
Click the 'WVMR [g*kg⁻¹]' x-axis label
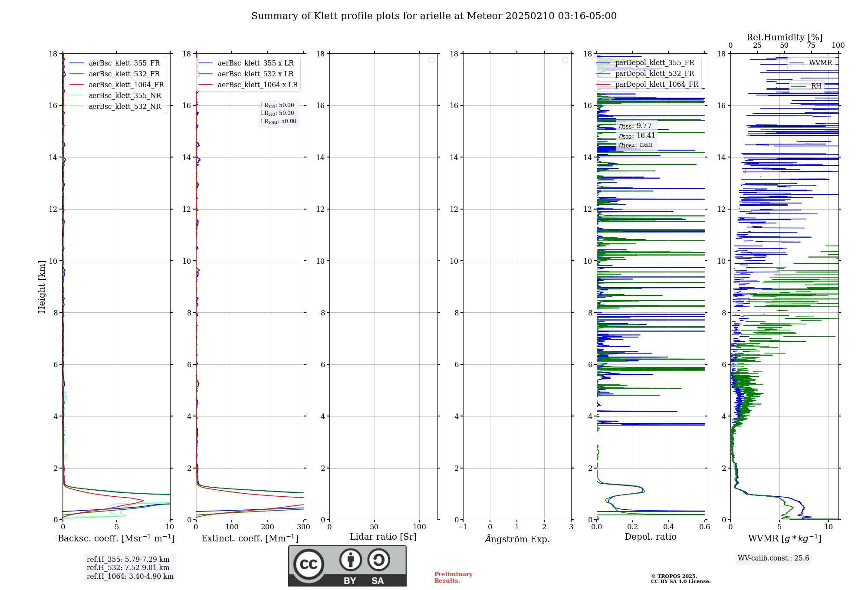point(785,538)
